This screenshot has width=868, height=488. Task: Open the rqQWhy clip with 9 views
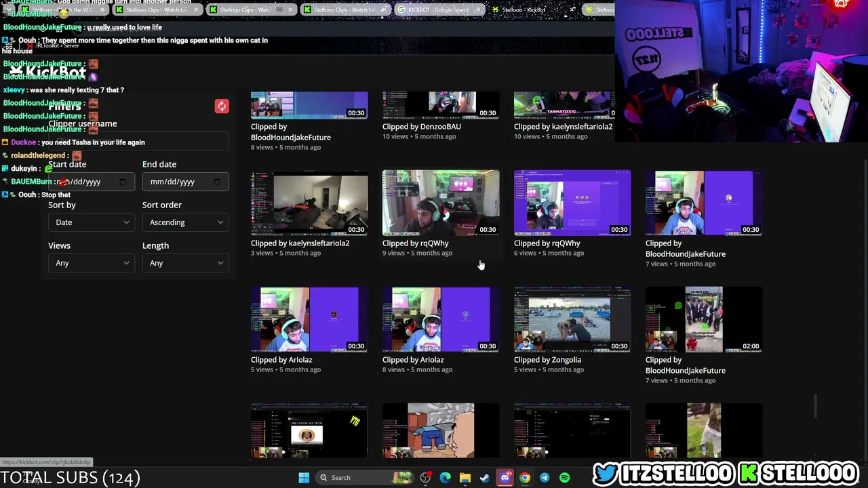pos(441,203)
